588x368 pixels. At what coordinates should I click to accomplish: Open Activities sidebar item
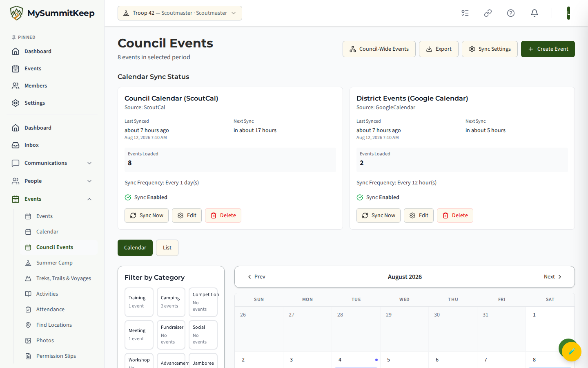point(59,294)
